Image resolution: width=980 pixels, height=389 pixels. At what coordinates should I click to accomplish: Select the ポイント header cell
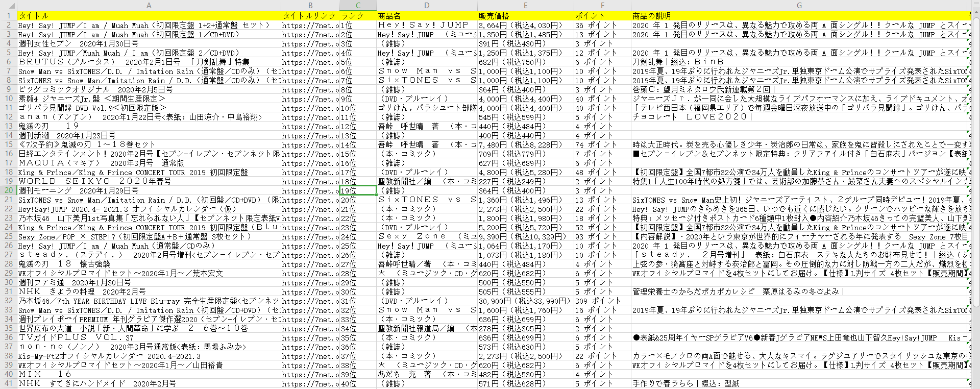click(602, 16)
